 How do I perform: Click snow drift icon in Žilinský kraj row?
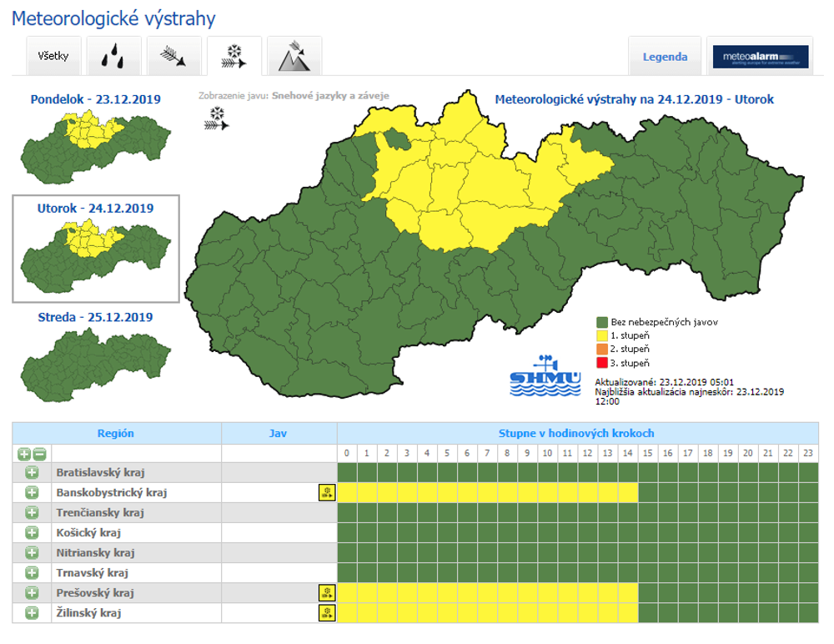pyautogui.click(x=327, y=613)
